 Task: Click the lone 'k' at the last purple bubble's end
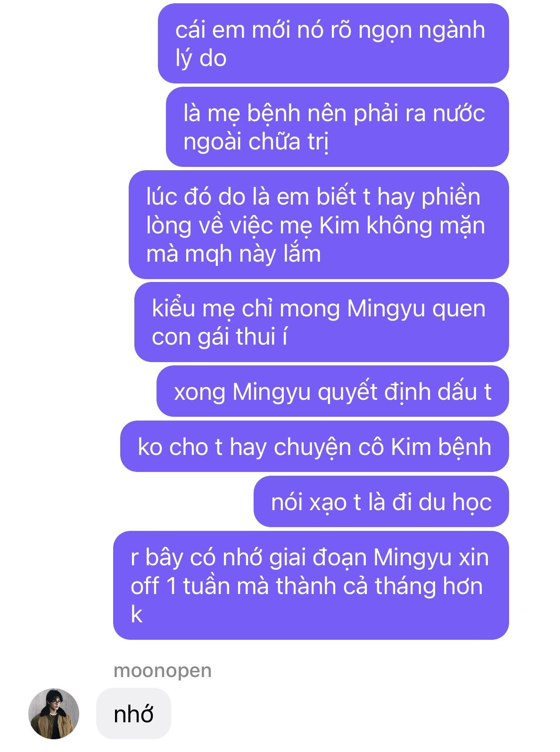point(137,614)
